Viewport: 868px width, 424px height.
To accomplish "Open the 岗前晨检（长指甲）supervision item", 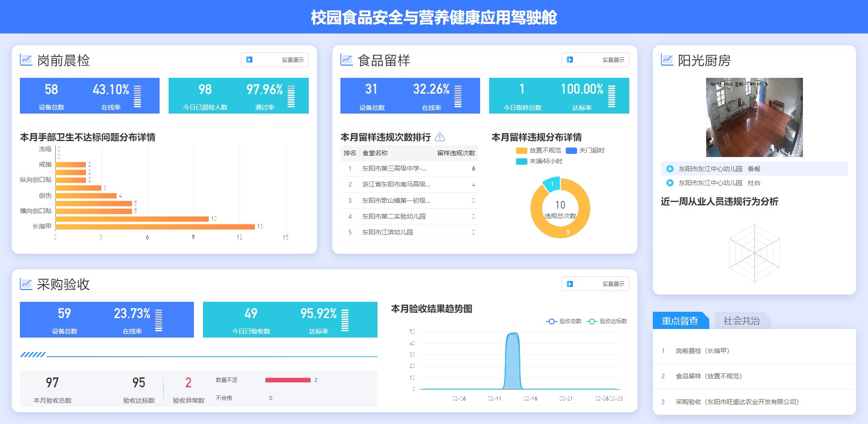I will coord(703,351).
